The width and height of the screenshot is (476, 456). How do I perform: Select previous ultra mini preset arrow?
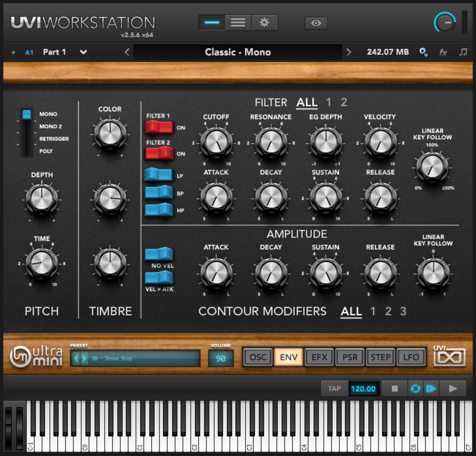point(76,358)
